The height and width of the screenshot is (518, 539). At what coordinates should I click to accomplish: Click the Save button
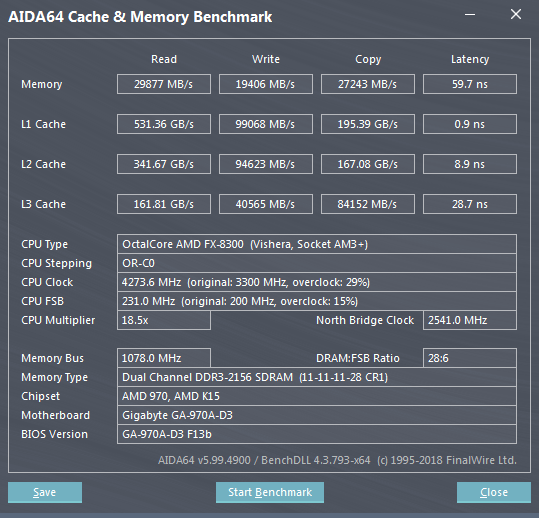tap(45, 492)
